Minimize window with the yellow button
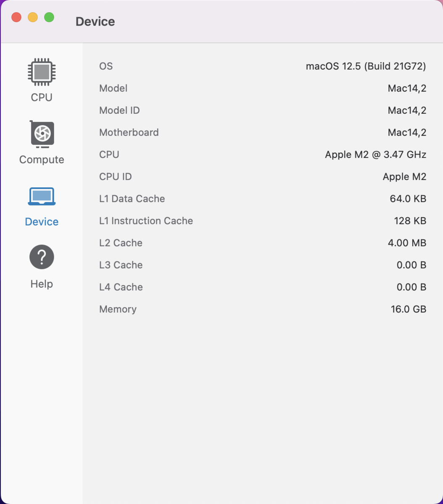 [33, 18]
